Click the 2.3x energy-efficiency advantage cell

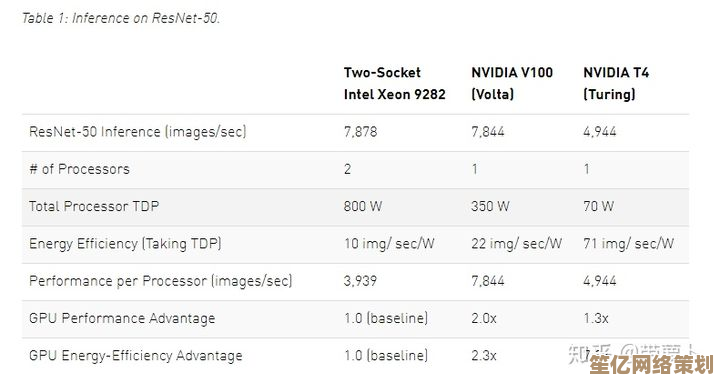pos(484,356)
